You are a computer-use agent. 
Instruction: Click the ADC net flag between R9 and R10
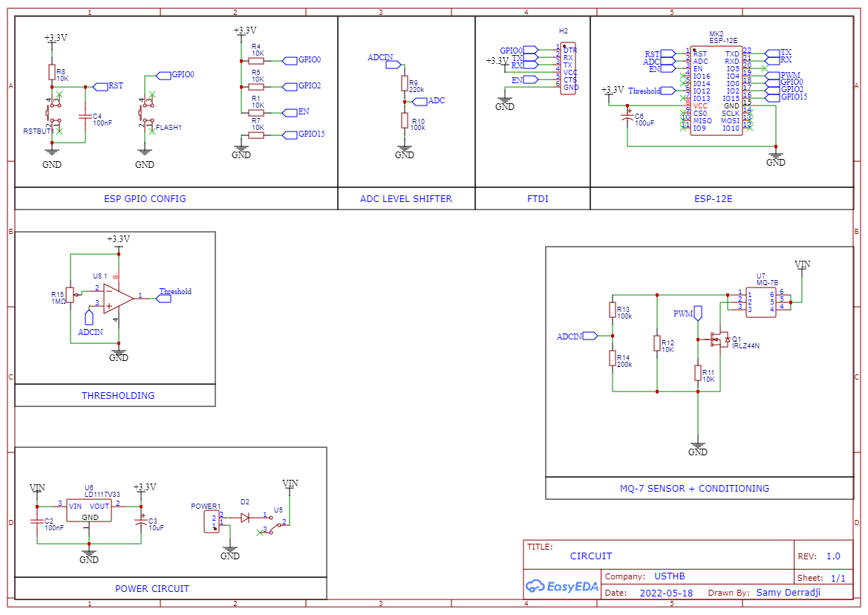click(420, 101)
